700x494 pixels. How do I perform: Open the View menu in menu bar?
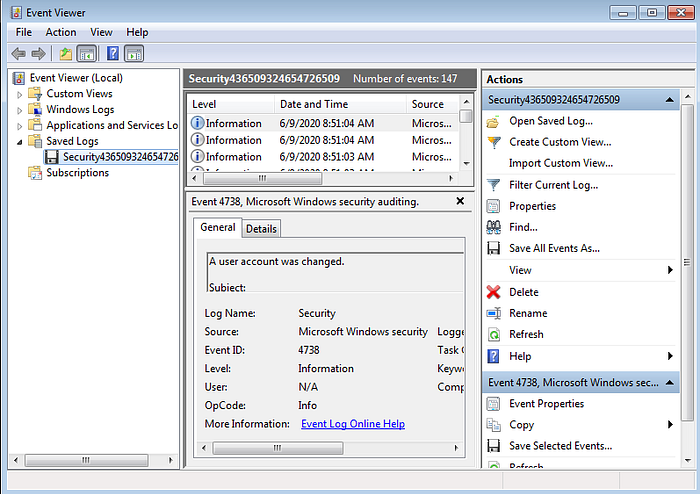101,32
